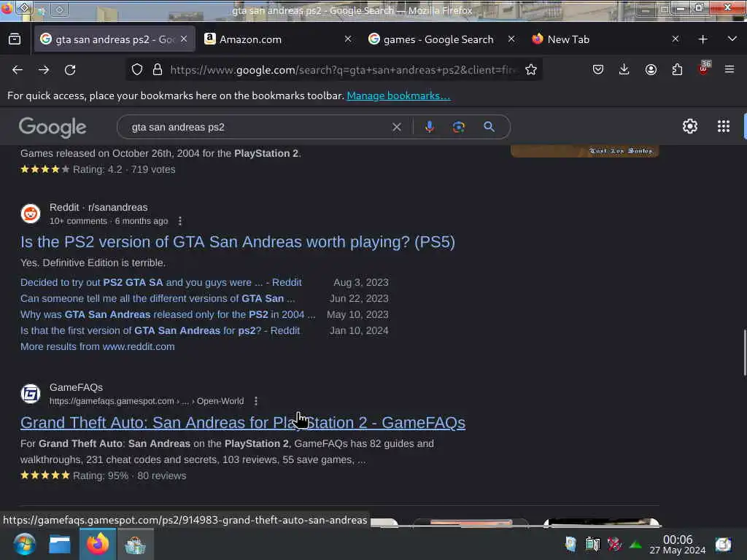This screenshot has height=560, width=747.
Task: Click the Firefox taskbar button
Action: (98, 544)
